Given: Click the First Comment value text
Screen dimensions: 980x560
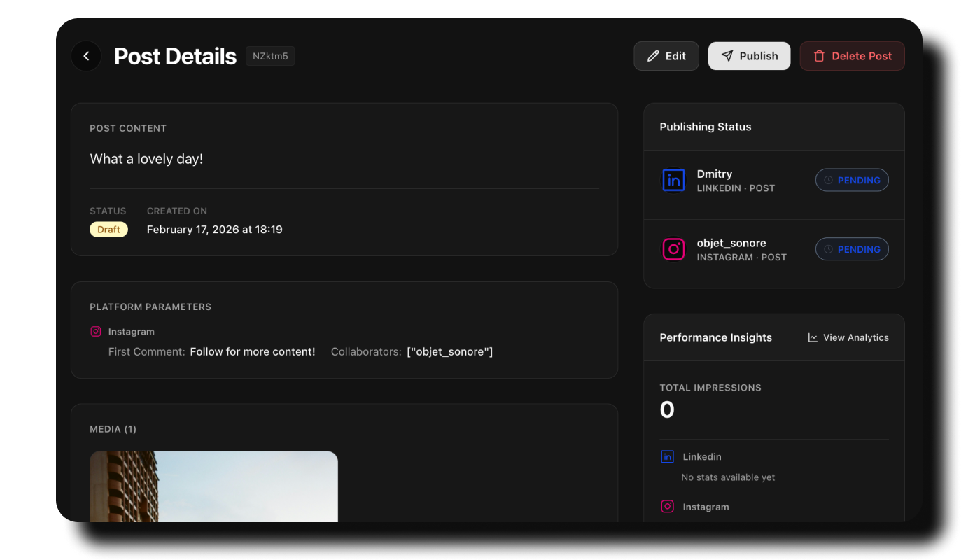Looking at the screenshot, I should (253, 351).
